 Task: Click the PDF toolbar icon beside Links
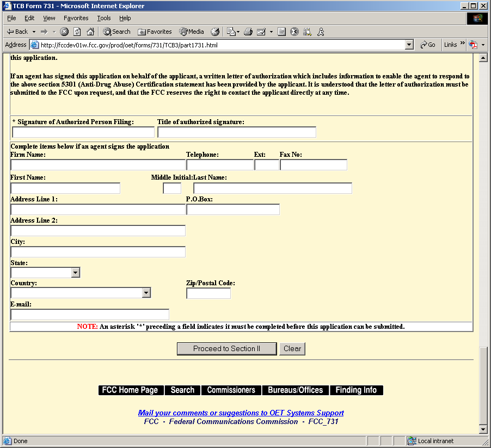(473, 45)
